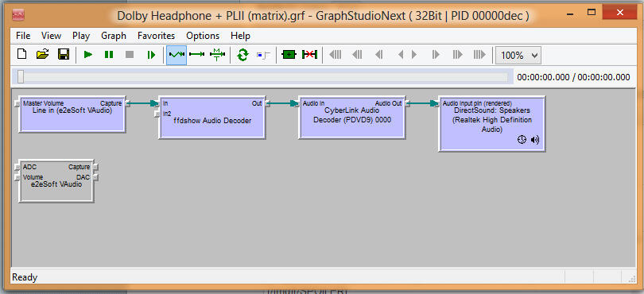
Task: Click the single right triangle seek icon
Action: [x=414, y=55]
